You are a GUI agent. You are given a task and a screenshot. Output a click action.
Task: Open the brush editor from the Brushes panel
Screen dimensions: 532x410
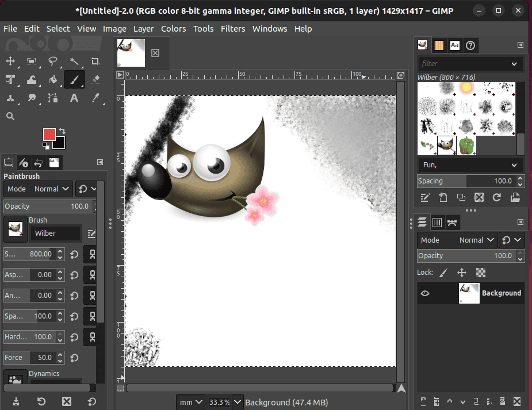coord(425,197)
